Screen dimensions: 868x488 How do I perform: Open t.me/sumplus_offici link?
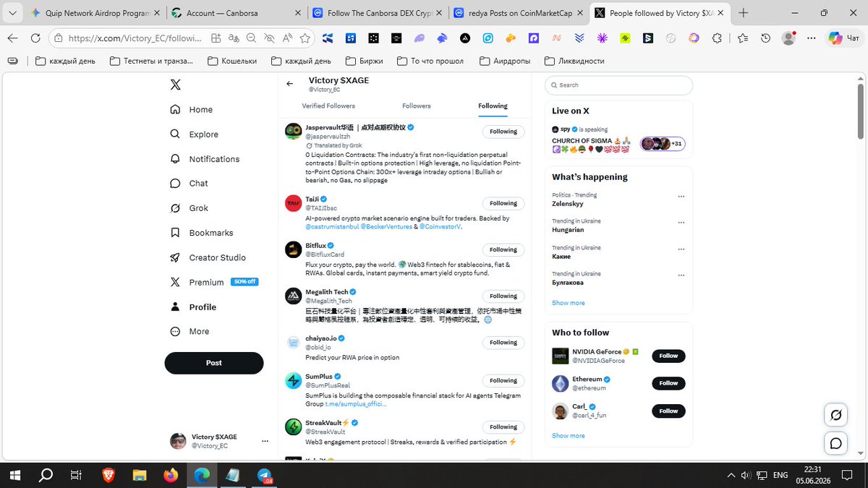(356, 403)
